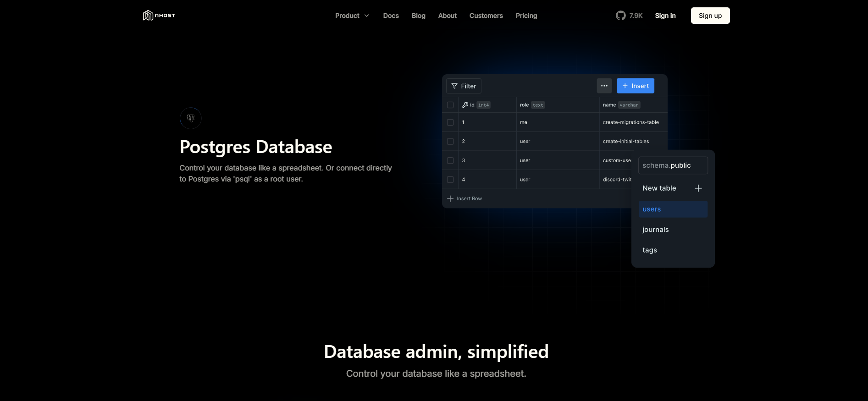Open the Docs menu item
The width and height of the screenshot is (868, 401).
391,16
